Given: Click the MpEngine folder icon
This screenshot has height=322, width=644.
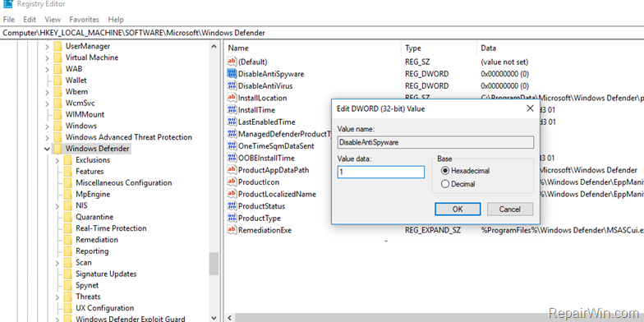Looking at the screenshot, I should [x=67, y=194].
